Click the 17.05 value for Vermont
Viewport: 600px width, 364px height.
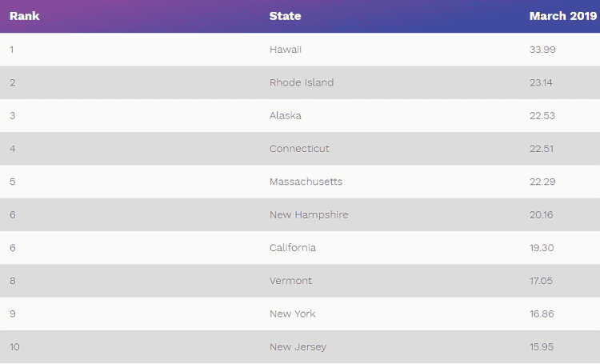click(x=542, y=281)
